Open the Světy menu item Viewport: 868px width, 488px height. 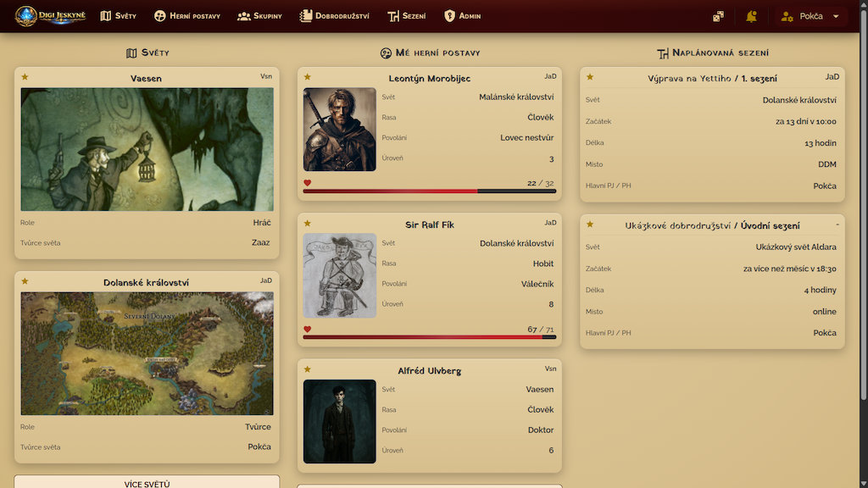(118, 16)
